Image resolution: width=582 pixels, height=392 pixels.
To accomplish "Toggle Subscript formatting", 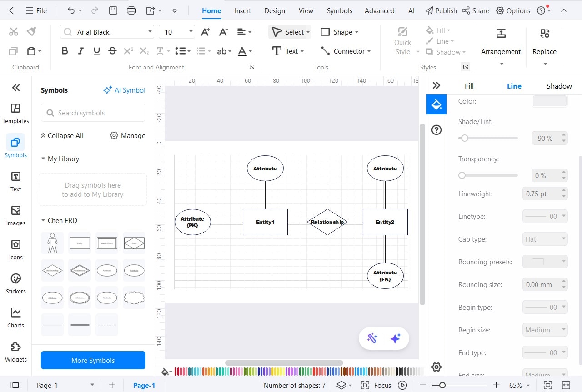I will 144,51.
